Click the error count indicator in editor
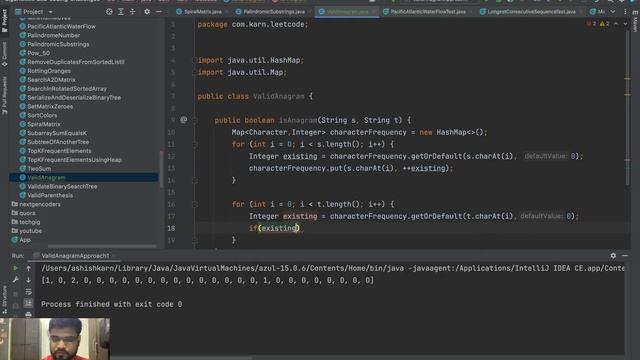 pyautogui.click(x=591, y=24)
